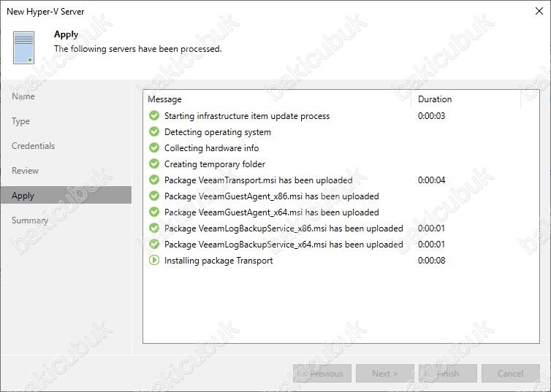Viewport: 551px width, 392px height.
Task: Select 'Installing package Transport' message
Action: (218, 261)
